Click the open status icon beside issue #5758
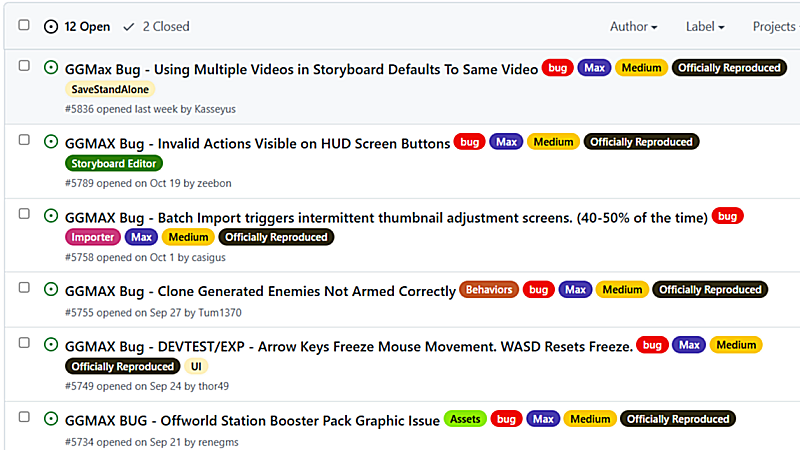 coord(51,216)
